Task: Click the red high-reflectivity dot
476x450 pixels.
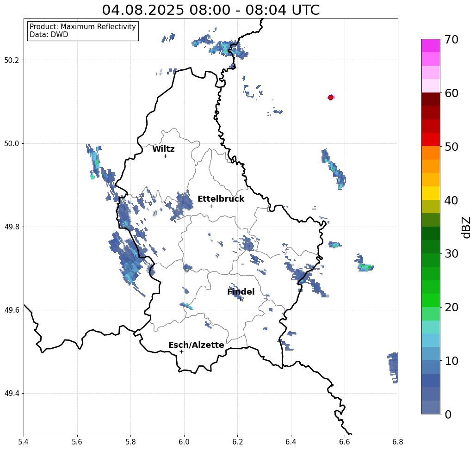Action: click(x=331, y=98)
